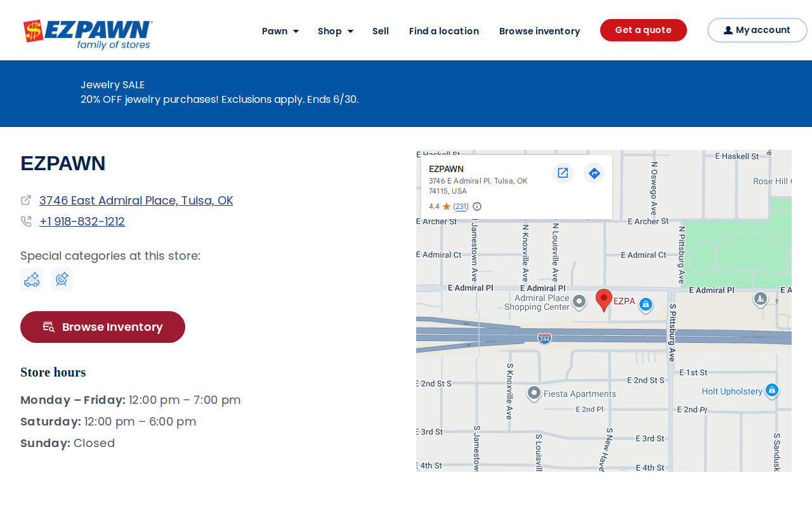Click the red Get a quote button
The image size is (812, 508).
pyautogui.click(x=643, y=30)
